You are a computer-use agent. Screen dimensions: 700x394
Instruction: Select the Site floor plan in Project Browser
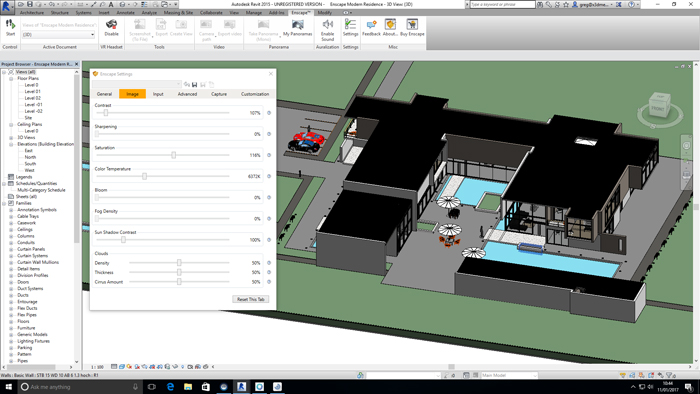coord(28,118)
